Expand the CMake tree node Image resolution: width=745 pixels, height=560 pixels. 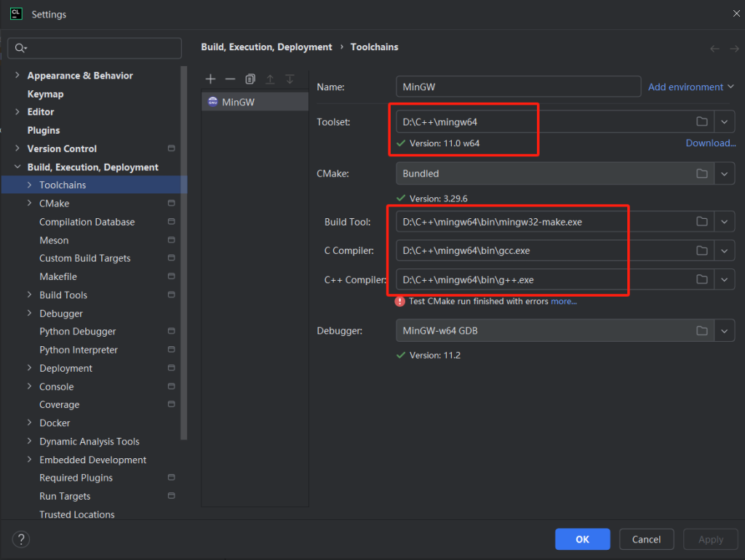pyautogui.click(x=29, y=203)
